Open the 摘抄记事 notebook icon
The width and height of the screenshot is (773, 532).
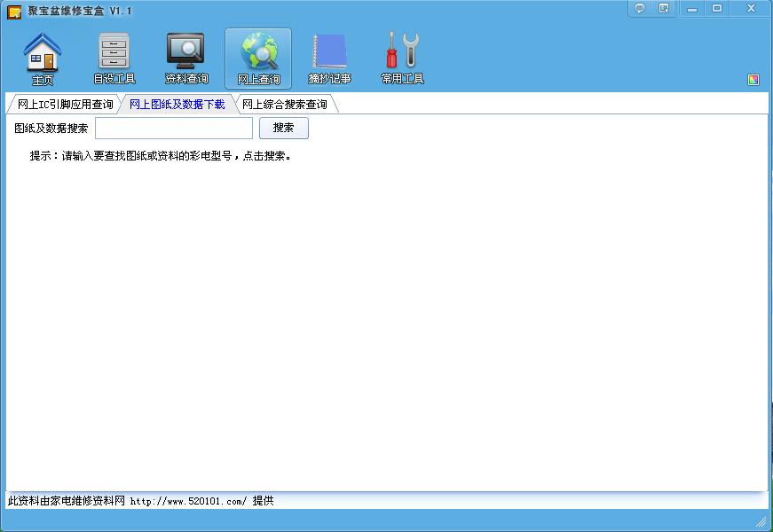pos(330,59)
